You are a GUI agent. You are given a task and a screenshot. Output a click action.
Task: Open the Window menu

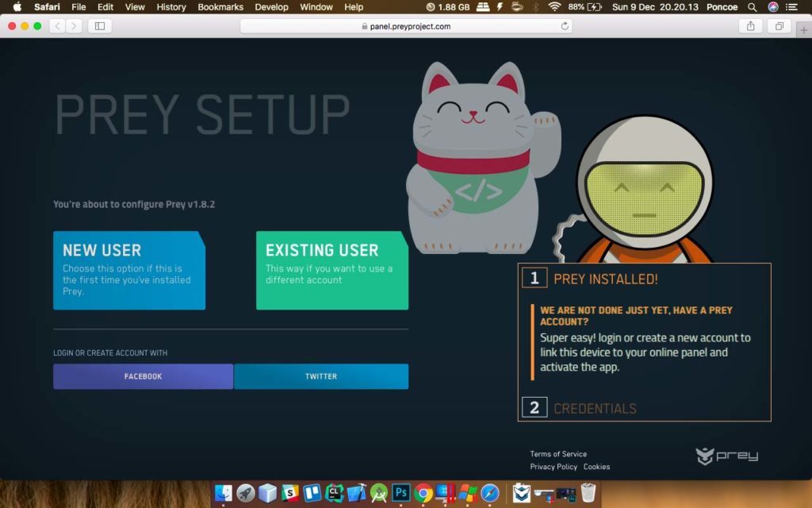pos(316,6)
